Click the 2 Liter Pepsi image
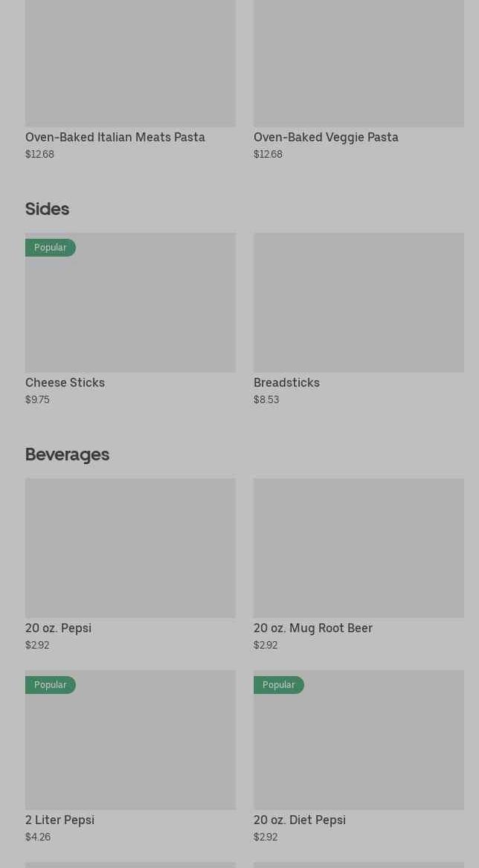Screen dimensions: 479x868 (x=130, y=748)
